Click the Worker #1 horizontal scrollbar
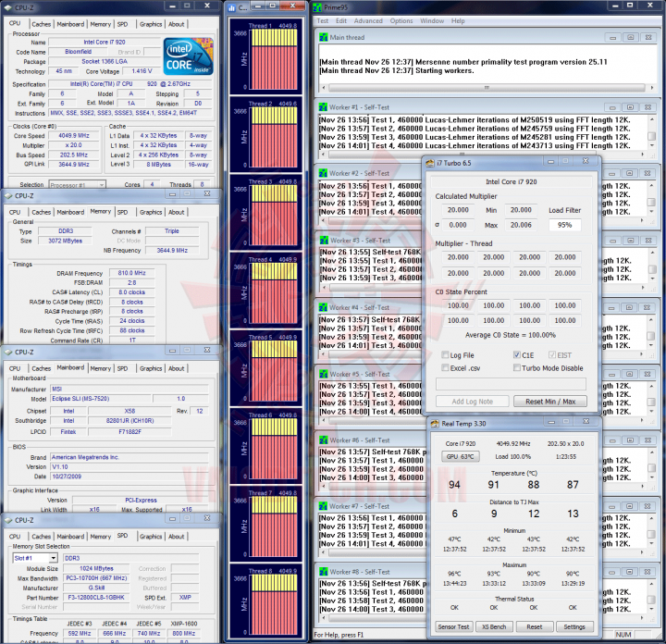Screen dimensions: 666x644 (x=483, y=154)
